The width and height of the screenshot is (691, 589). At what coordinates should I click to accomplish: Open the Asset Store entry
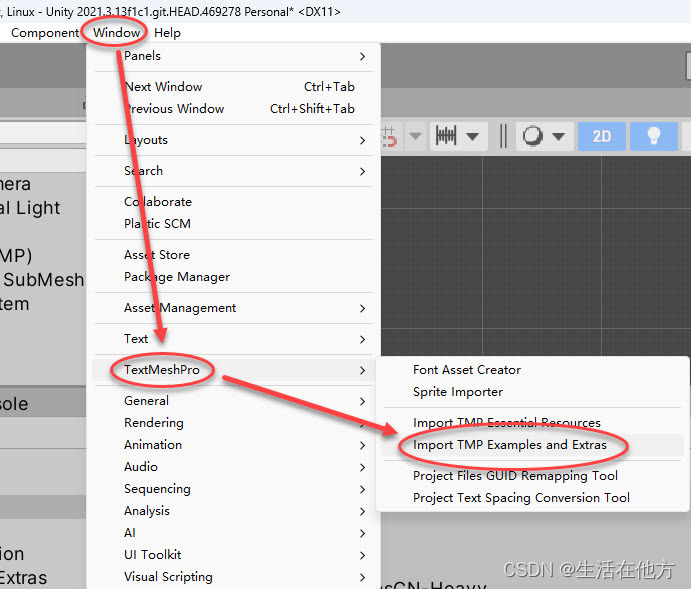234,255
